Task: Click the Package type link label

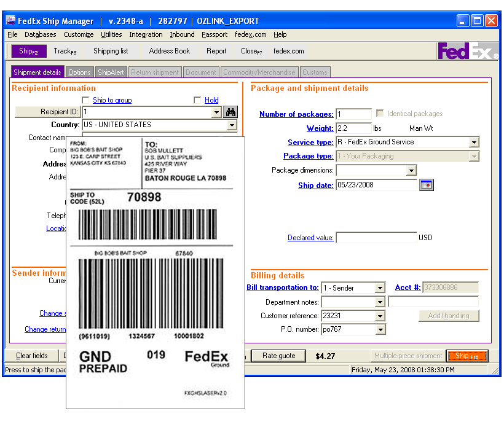Action: pyautogui.click(x=309, y=156)
